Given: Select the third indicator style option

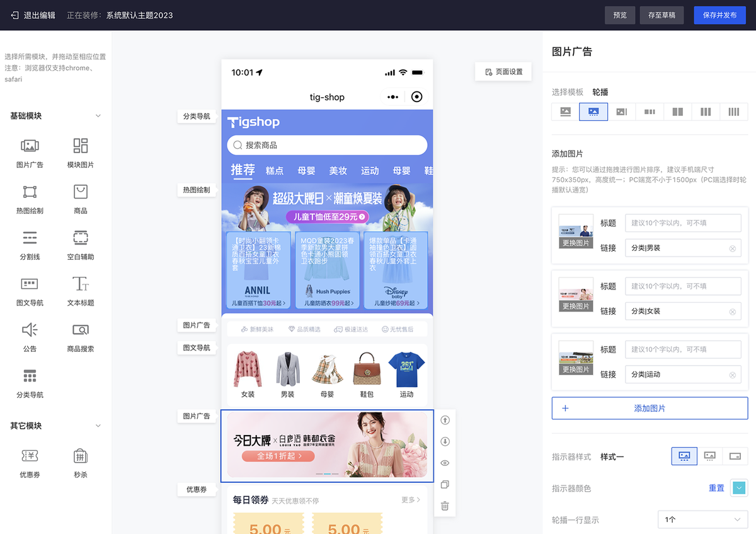Looking at the screenshot, I should click(x=735, y=456).
